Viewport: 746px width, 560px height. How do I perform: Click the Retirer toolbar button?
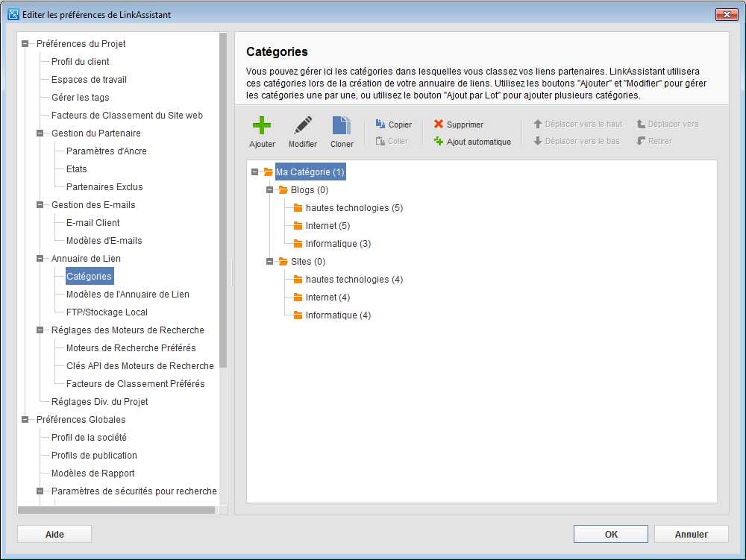click(x=654, y=141)
